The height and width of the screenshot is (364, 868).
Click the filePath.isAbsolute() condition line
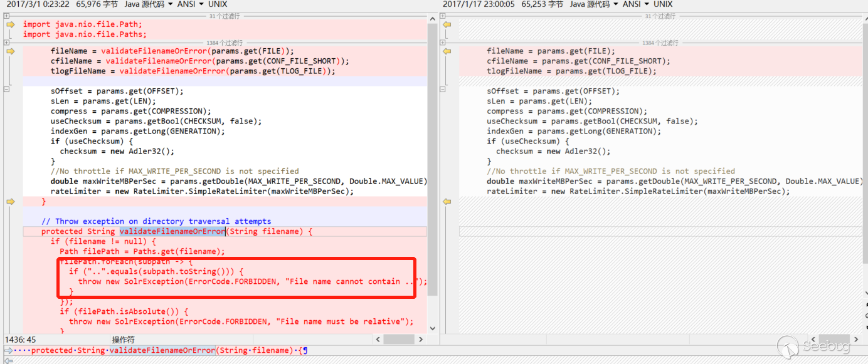click(x=124, y=311)
